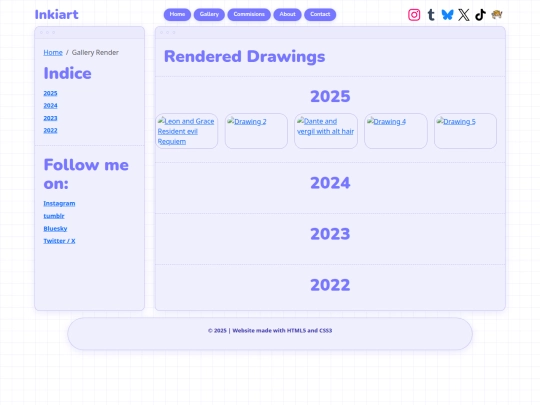Click the Home breadcrumb link
This screenshot has height=405, width=540.
tap(53, 52)
